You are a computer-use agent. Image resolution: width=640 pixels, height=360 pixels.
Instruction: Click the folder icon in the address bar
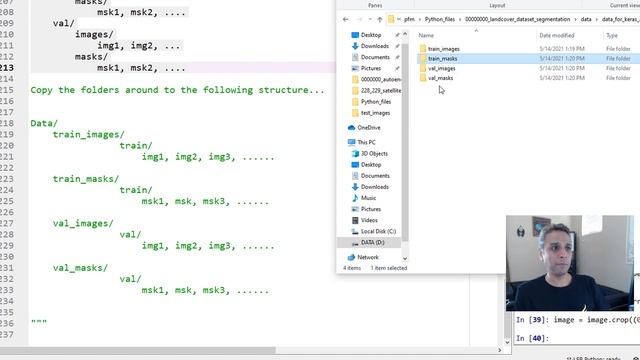coord(391,19)
